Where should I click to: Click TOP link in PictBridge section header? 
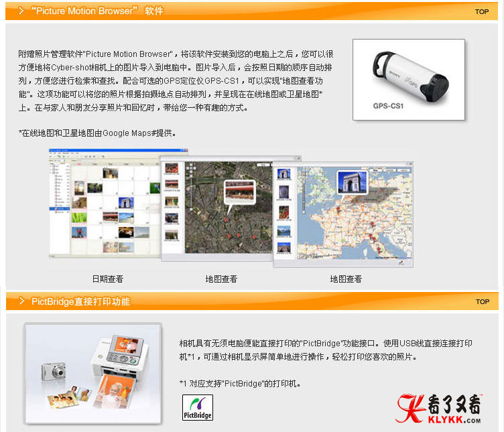point(482,302)
